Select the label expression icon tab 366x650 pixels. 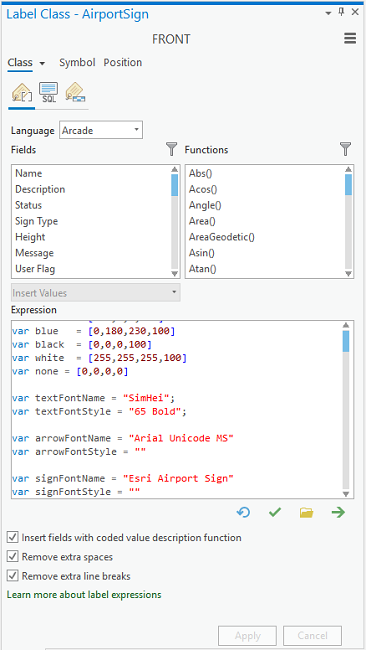point(22,93)
